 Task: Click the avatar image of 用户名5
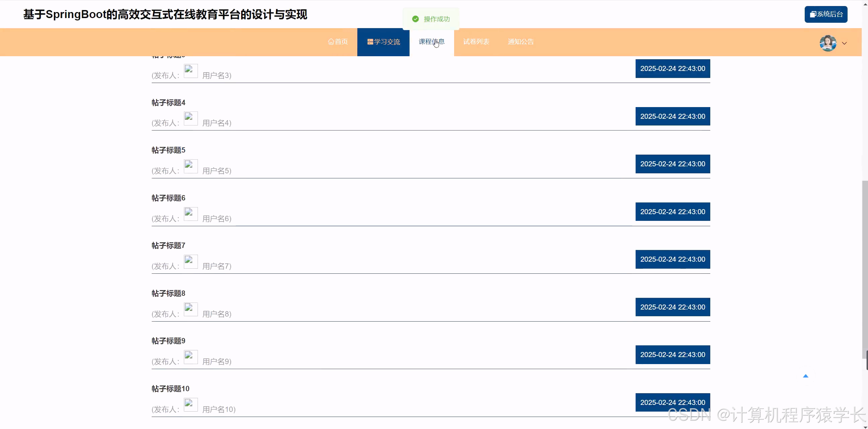coord(191,166)
